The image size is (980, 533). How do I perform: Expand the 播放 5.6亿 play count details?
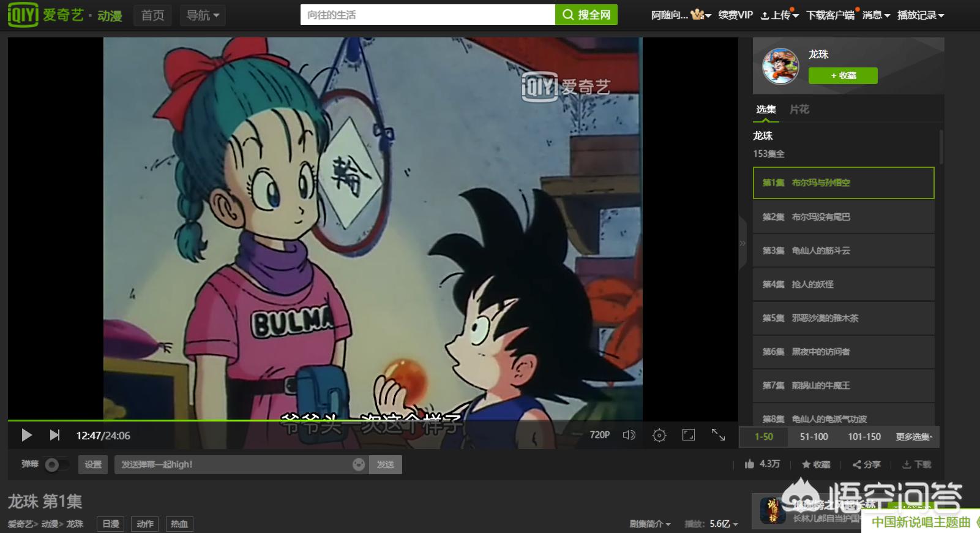711,524
